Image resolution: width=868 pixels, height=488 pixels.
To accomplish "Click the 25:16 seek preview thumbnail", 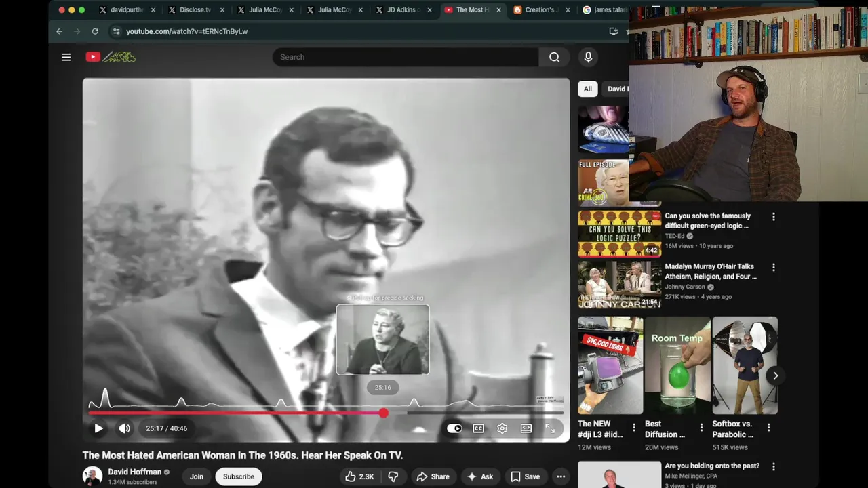I will pyautogui.click(x=383, y=340).
